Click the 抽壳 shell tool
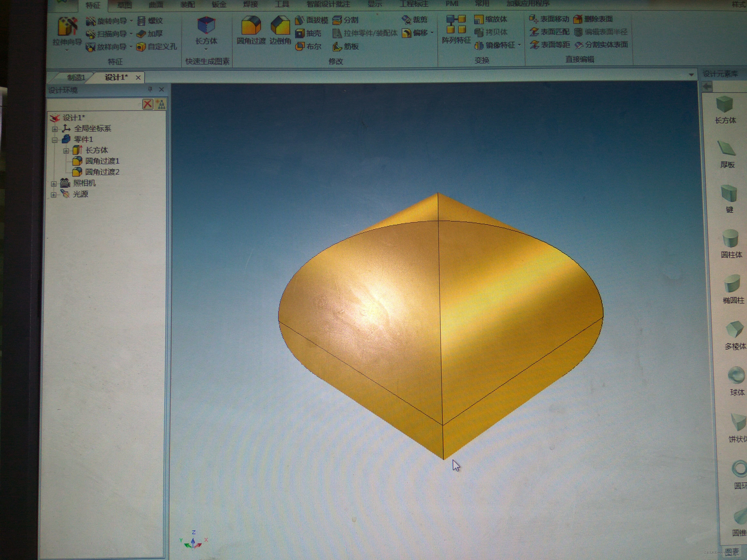This screenshot has width=747, height=560. click(308, 33)
